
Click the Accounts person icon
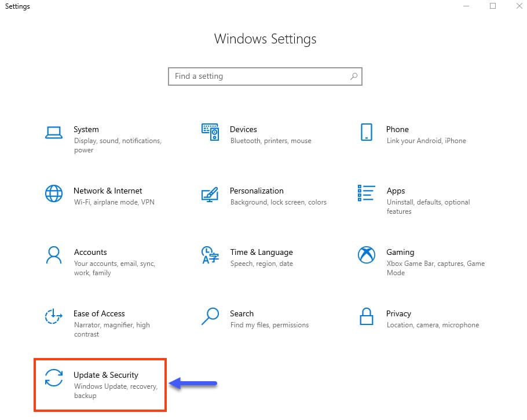click(54, 255)
